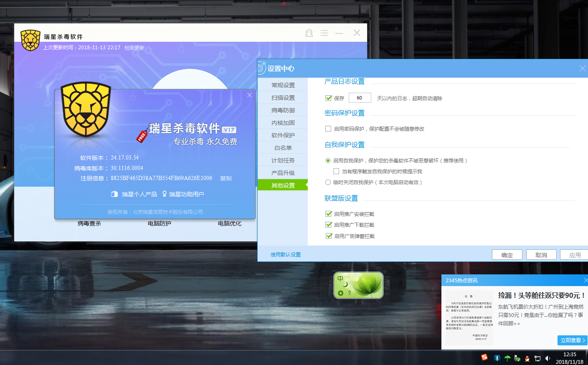Open the 扫描设置 settings tab
The image size is (588, 365).
[x=283, y=98]
